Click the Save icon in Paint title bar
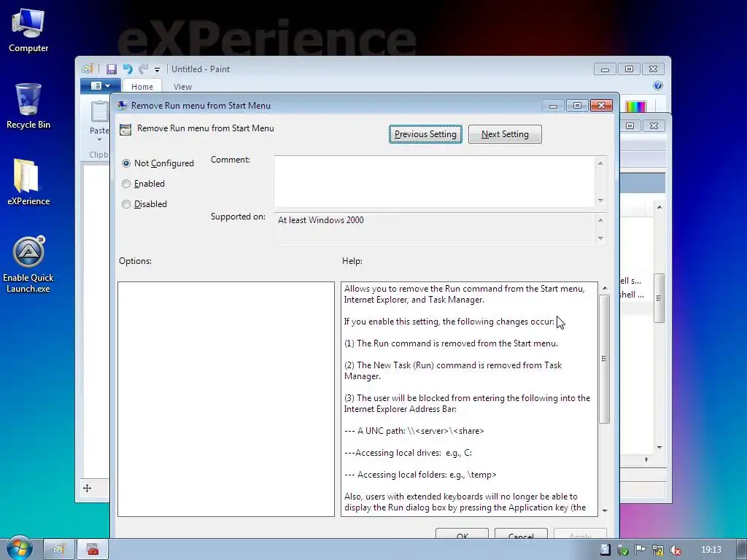The width and height of the screenshot is (747, 560). click(x=112, y=69)
